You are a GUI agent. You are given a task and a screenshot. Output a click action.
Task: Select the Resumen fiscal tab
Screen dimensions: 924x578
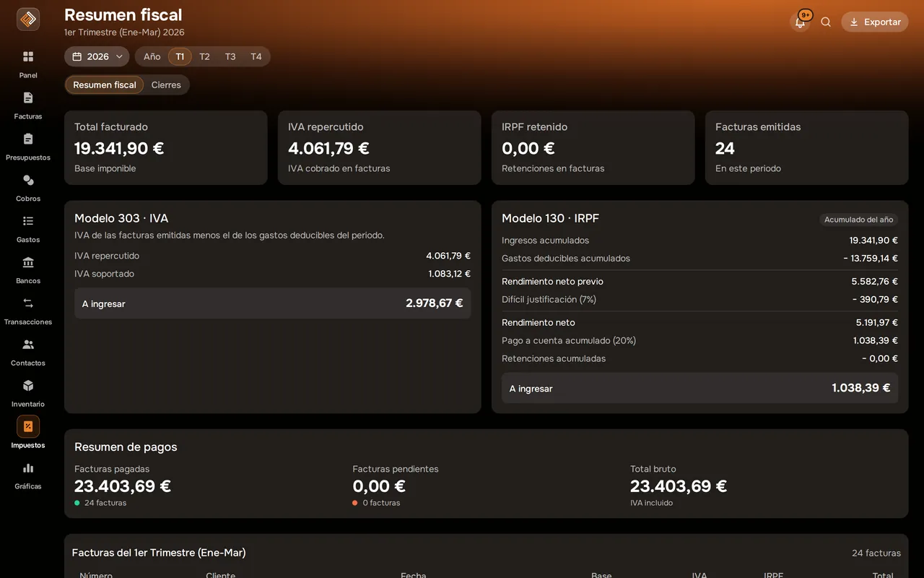pos(105,85)
